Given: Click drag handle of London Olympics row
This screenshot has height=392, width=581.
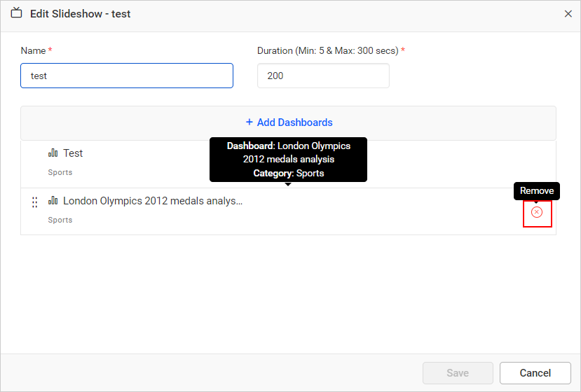Looking at the screenshot, I should (34, 203).
